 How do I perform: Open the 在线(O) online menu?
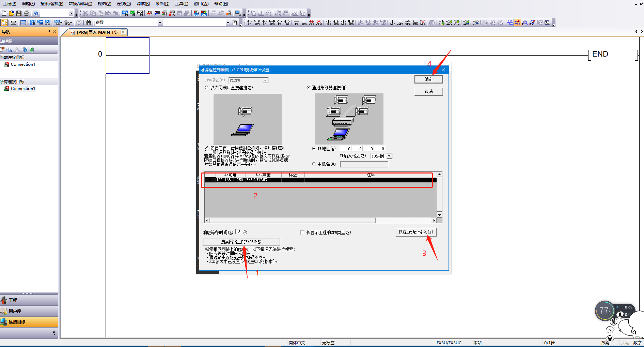coord(124,4)
